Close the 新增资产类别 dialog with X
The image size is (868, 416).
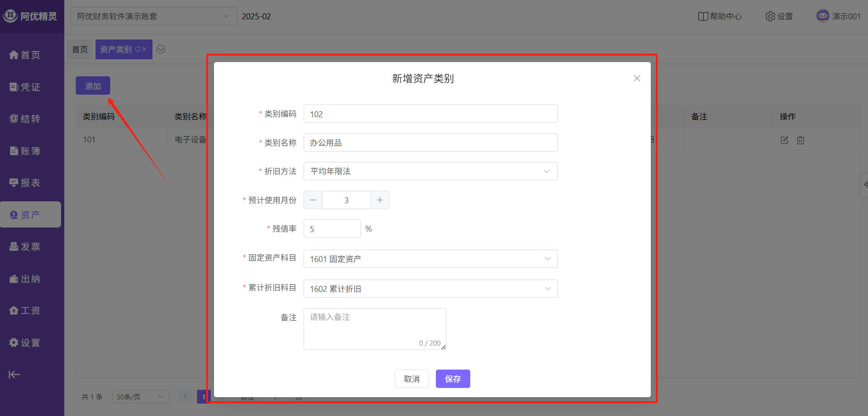pyautogui.click(x=637, y=79)
